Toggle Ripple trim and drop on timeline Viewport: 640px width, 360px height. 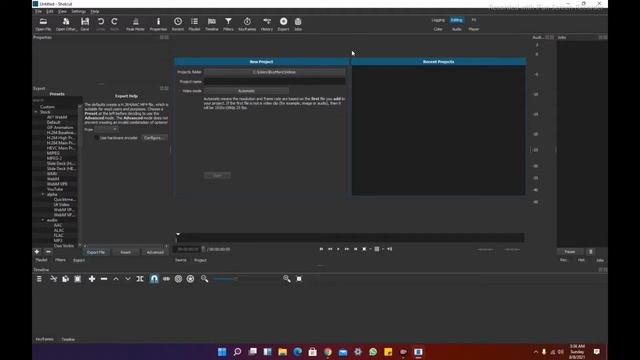178,279
